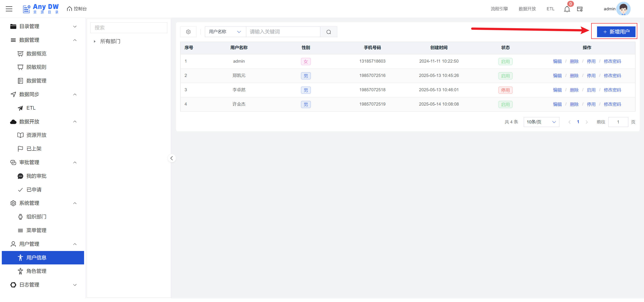
Task: Click the search magnifier icon
Action: 328,32
